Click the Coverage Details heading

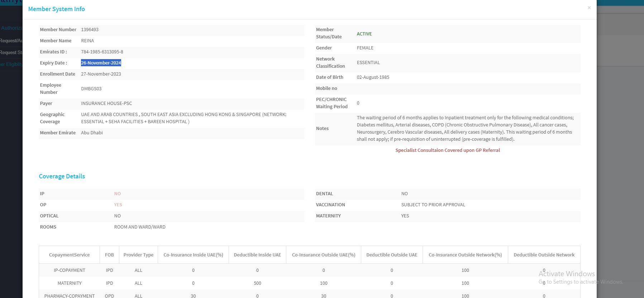point(62,176)
